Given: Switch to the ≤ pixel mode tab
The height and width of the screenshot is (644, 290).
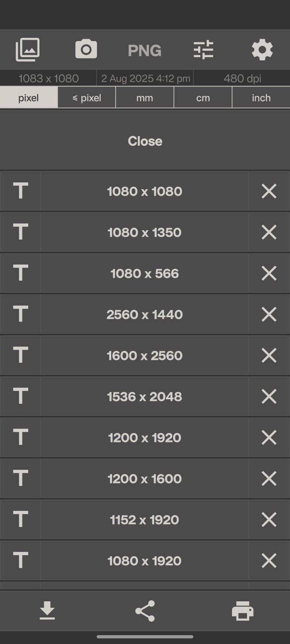Looking at the screenshot, I should [x=87, y=98].
